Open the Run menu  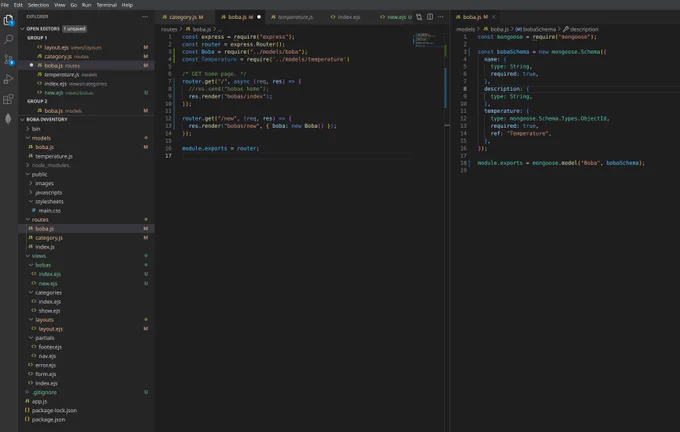tap(87, 5)
